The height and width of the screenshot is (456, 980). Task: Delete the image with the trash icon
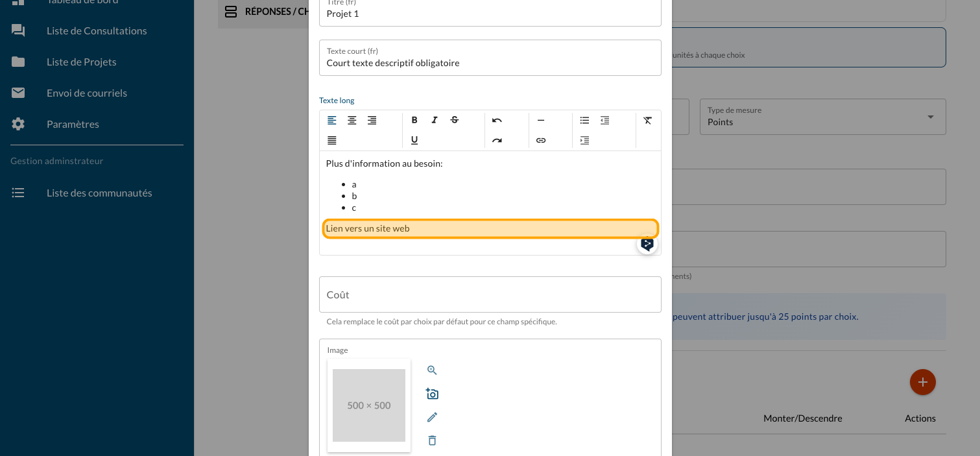(432, 440)
